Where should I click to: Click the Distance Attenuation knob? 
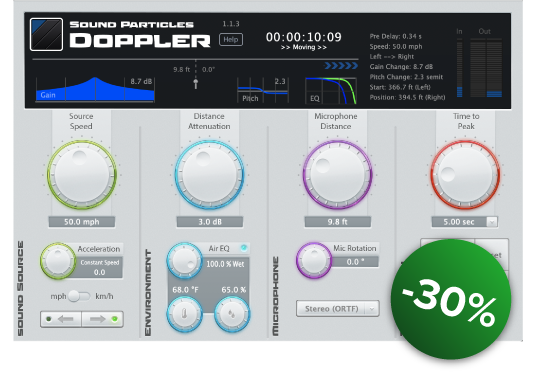210,175
